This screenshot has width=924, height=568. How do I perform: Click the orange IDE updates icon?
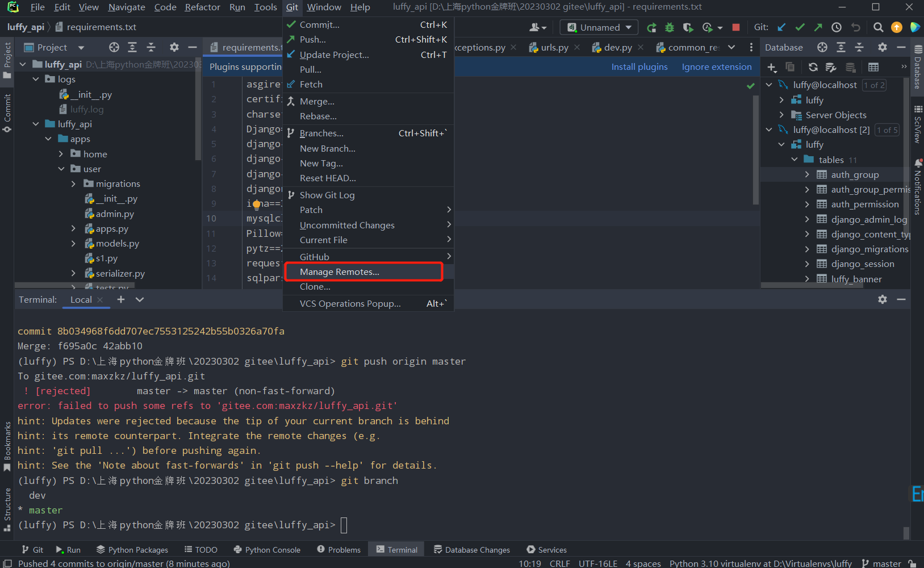[897, 27]
